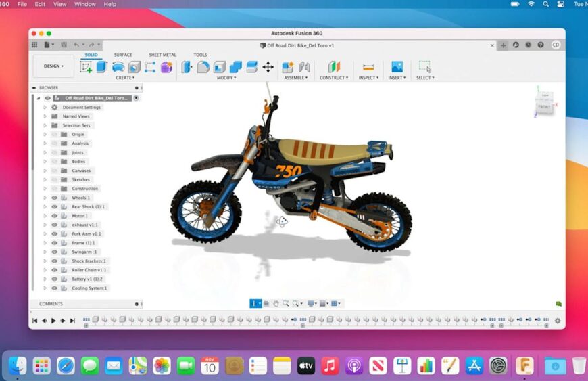The height and width of the screenshot is (381, 588).
Task: Select the Rectangular Pattern tool icon
Action: [150, 67]
